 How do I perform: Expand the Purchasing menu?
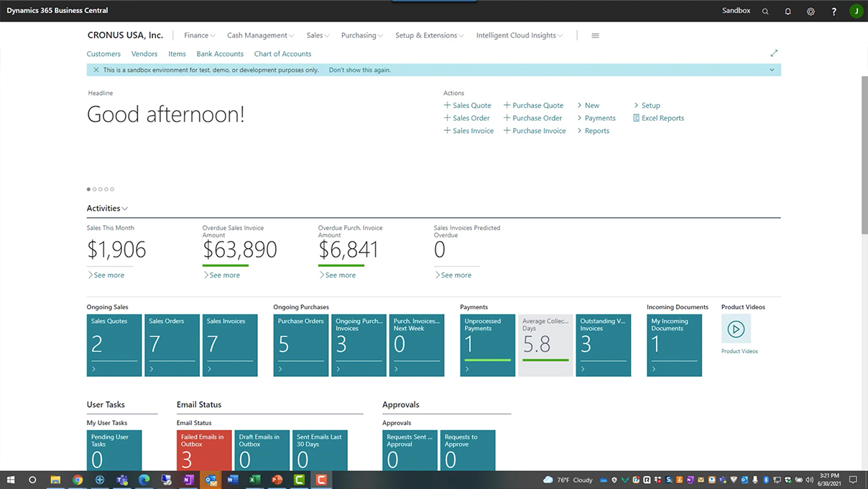pyautogui.click(x=362, y=35)
